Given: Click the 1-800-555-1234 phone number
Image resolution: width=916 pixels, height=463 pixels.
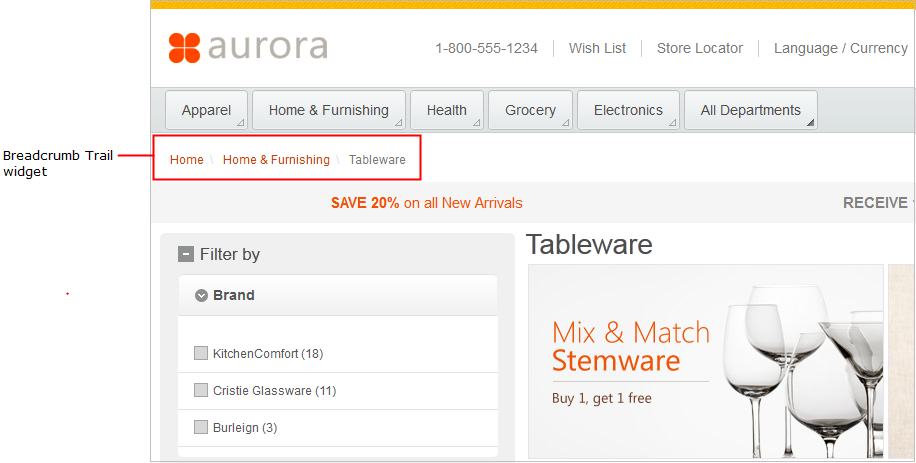Looking at the screenshot, I should 486,48.
